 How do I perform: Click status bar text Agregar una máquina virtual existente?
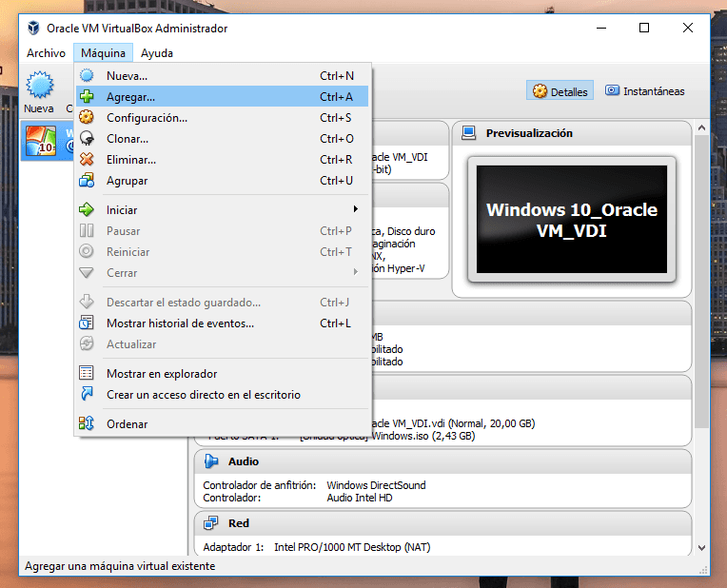(x=120, y=566)
